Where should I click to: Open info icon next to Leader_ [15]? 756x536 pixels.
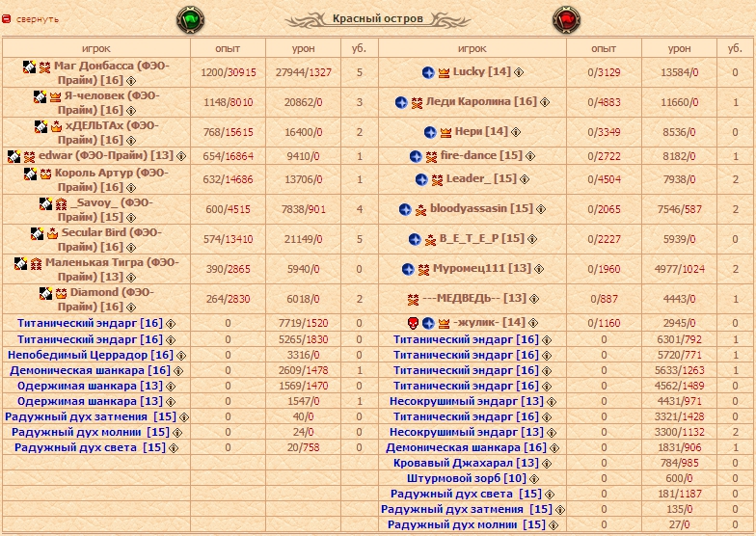(x=525, y=179)
